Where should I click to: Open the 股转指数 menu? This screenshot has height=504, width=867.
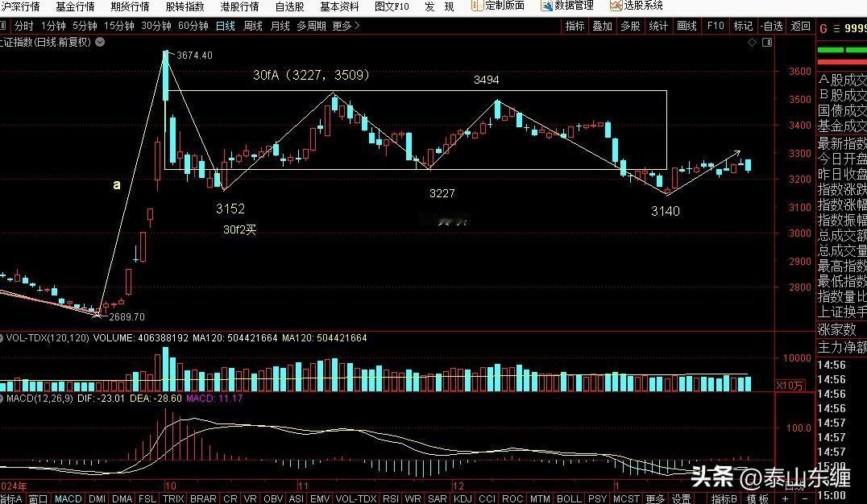tap(185, 6)
